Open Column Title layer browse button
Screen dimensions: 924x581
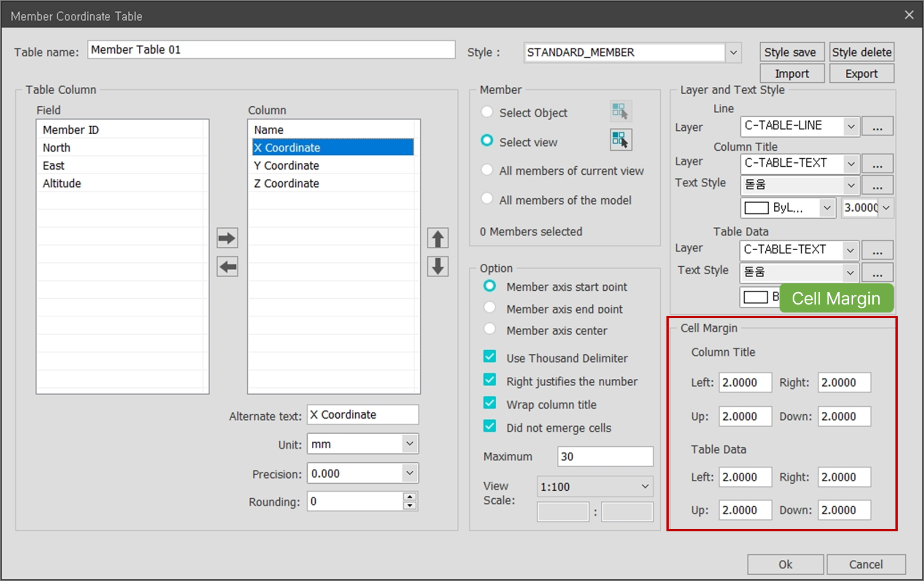878,164
